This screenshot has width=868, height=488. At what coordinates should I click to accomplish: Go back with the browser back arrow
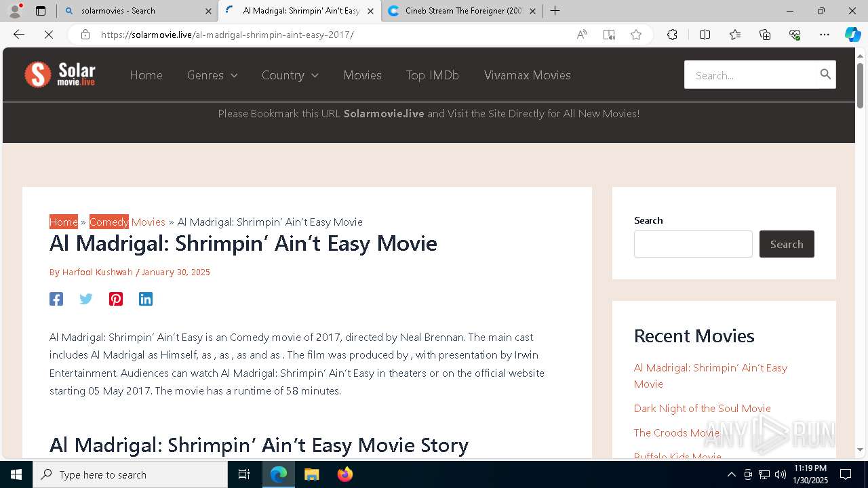click(19, 35)
